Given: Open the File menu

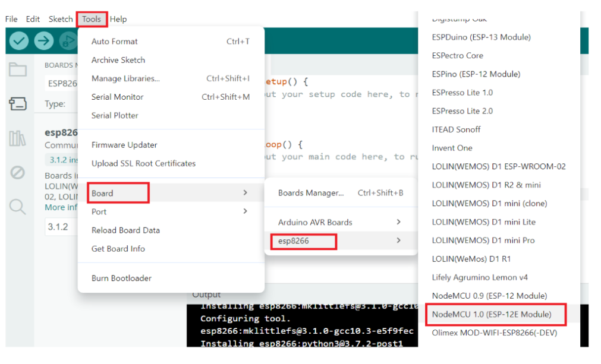Looking at the screenshot, I should click(11, 19).
